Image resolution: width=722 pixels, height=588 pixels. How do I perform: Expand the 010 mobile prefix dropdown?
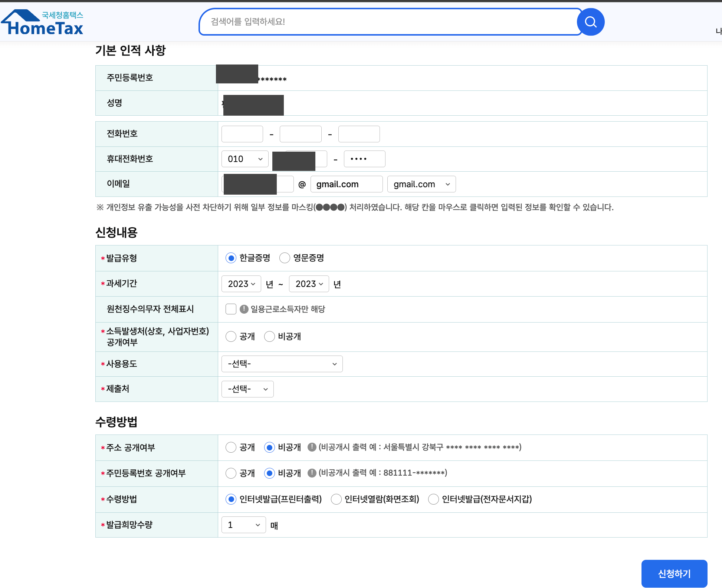tap(245, 159)
